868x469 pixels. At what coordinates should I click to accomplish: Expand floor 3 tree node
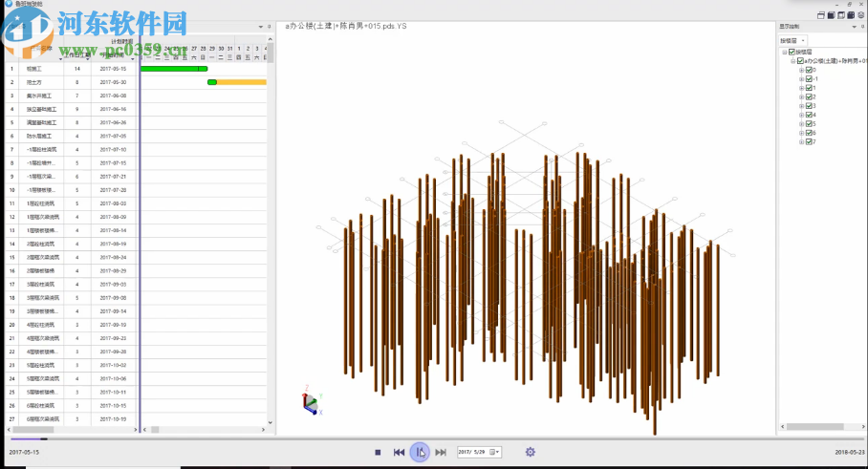pos(802,106)
